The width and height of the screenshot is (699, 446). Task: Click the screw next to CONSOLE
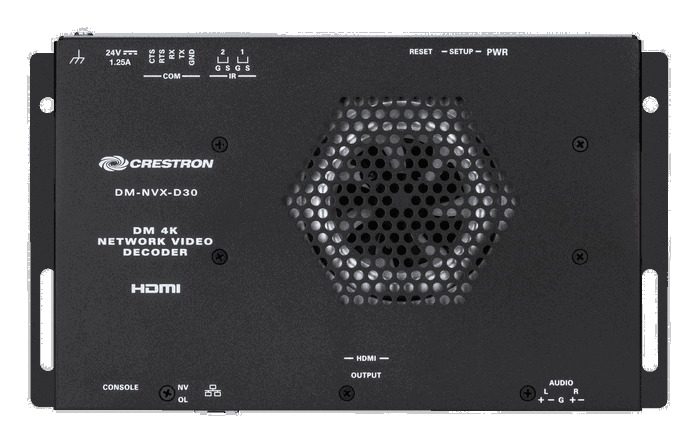[x=167, y=393]
